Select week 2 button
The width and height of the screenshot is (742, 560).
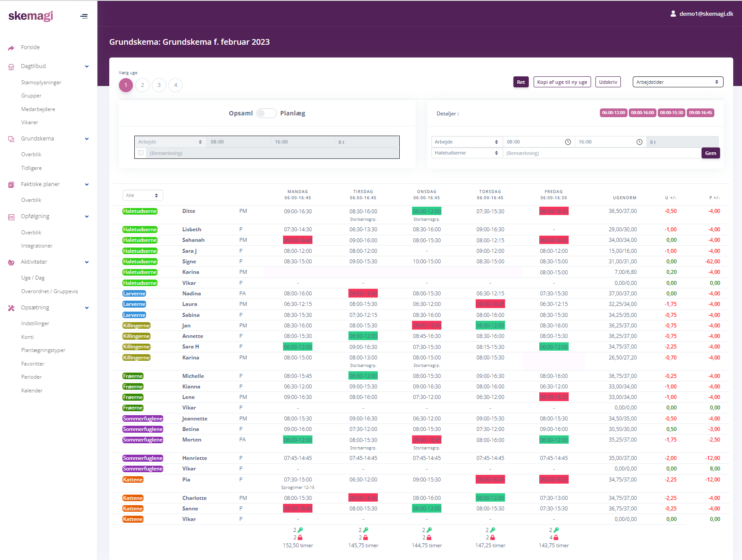142,85
